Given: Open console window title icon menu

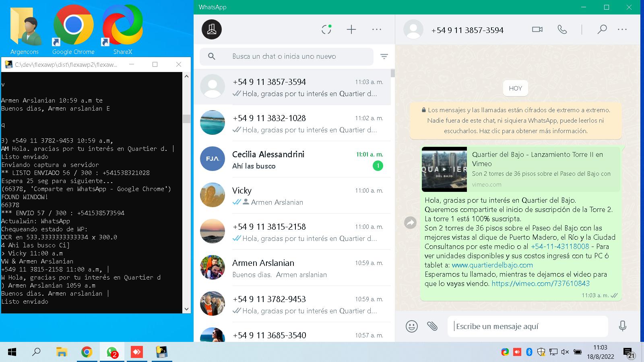Looking at the screenshot, I should (x=8, y=64).
